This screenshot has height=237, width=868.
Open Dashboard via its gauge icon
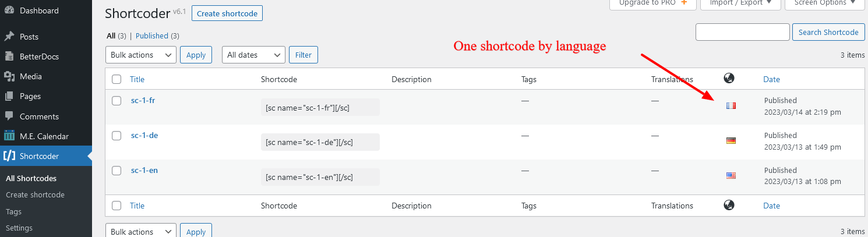9,10
